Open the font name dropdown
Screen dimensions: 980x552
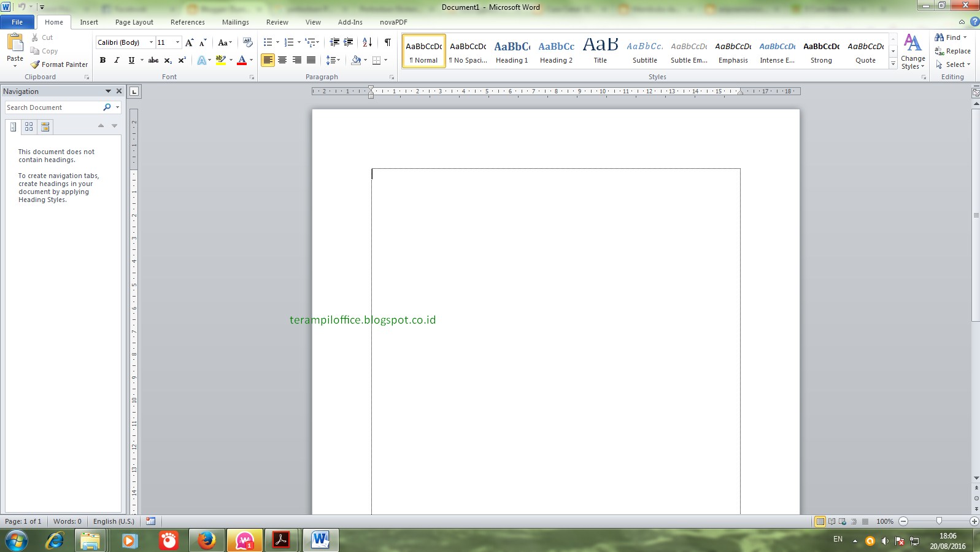coord(151,42)
